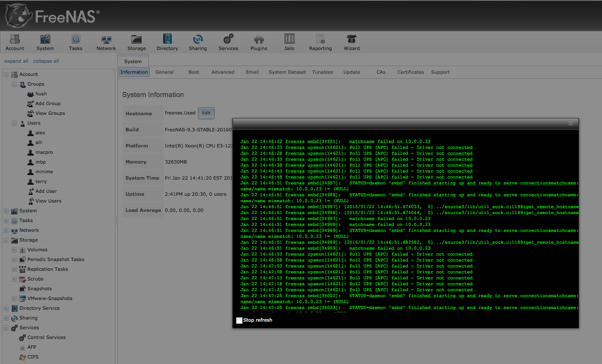
Task: Expand the Periodic Snapshot Tasks node
Action: pyautogui.click(x=14, y=259)
